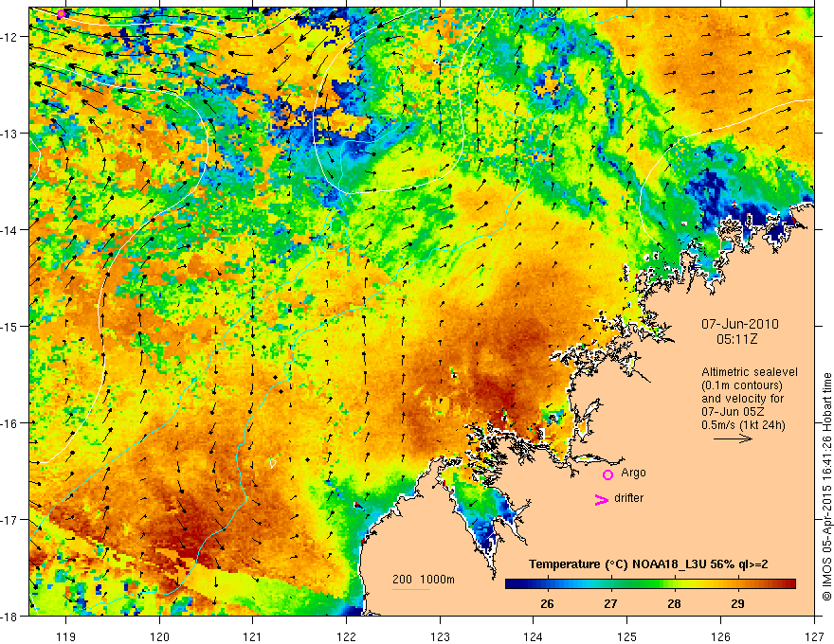Click the time text '05:11Z'

736,339
